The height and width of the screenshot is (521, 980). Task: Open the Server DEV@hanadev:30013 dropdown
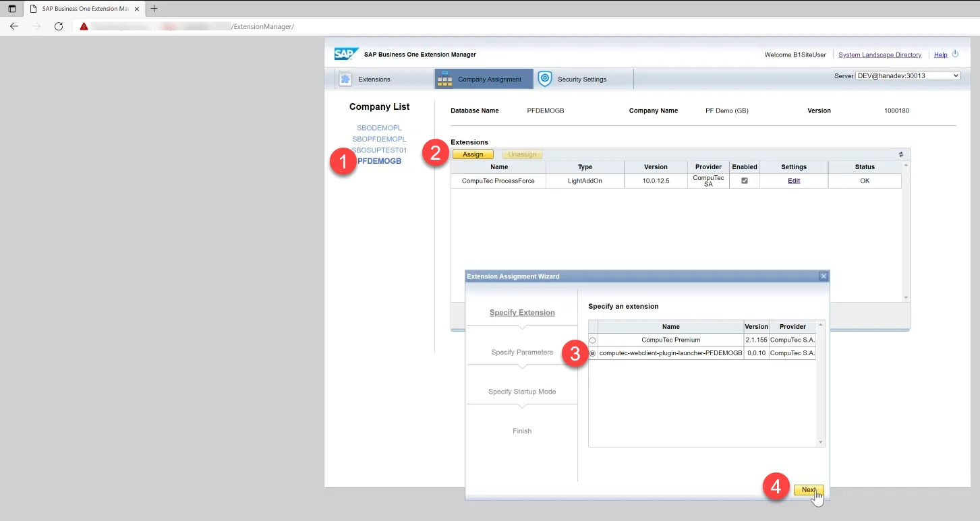(x=906, y=75)
